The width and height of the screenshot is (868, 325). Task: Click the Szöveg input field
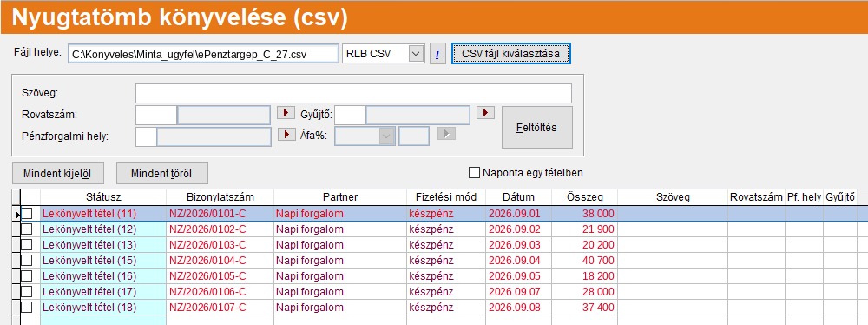[353, 93]
